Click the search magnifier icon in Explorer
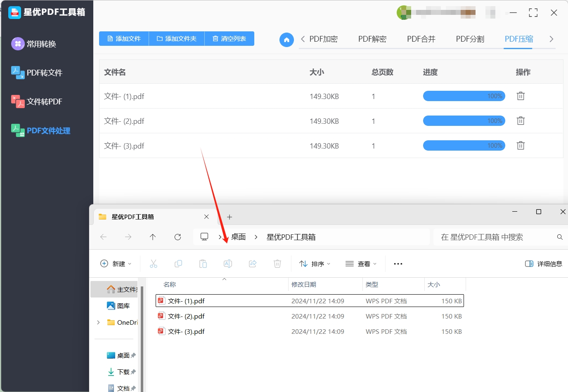The width and height of the screenshot is (568, 392). point(560,237)
